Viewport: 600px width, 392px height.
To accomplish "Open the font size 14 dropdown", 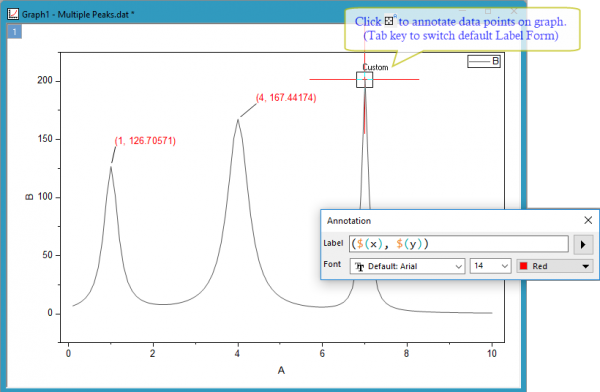I will [x=490, y=266].
